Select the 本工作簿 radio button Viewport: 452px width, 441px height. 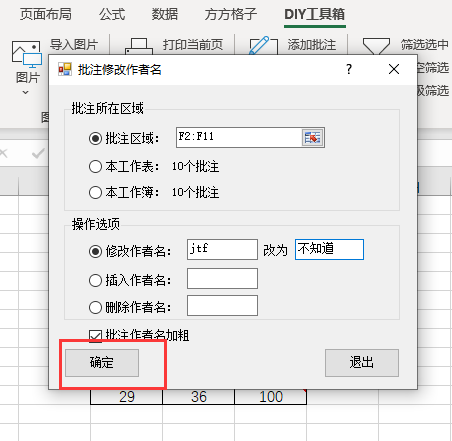point(95,192)
